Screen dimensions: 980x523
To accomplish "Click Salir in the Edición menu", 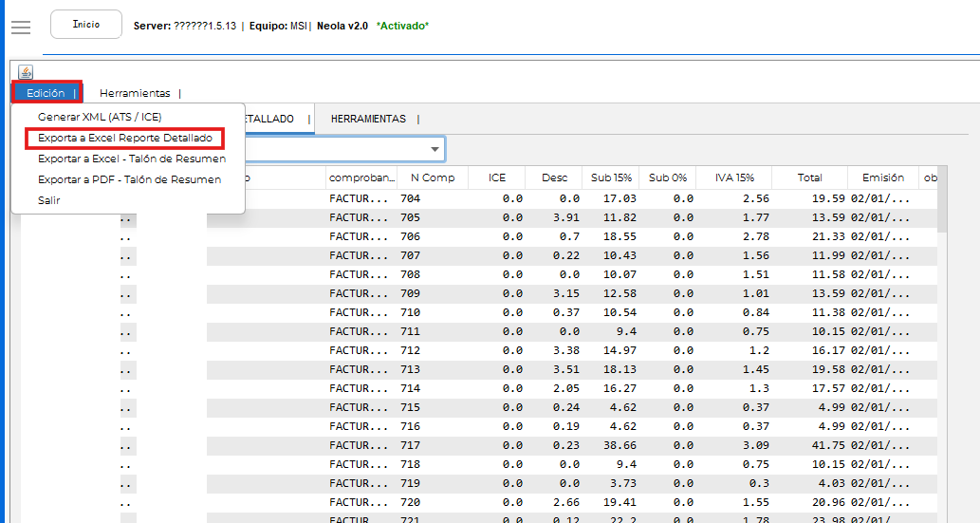I will [49, 200].
